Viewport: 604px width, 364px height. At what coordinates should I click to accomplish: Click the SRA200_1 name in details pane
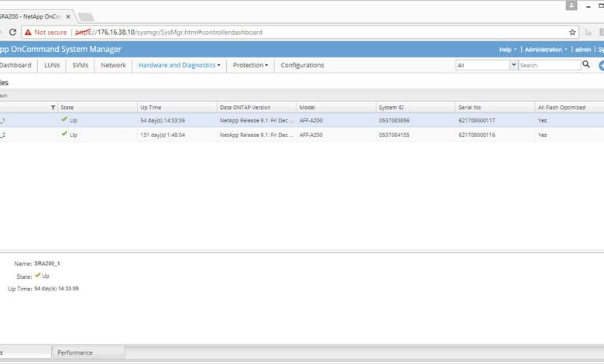click(x=47, y=263)
